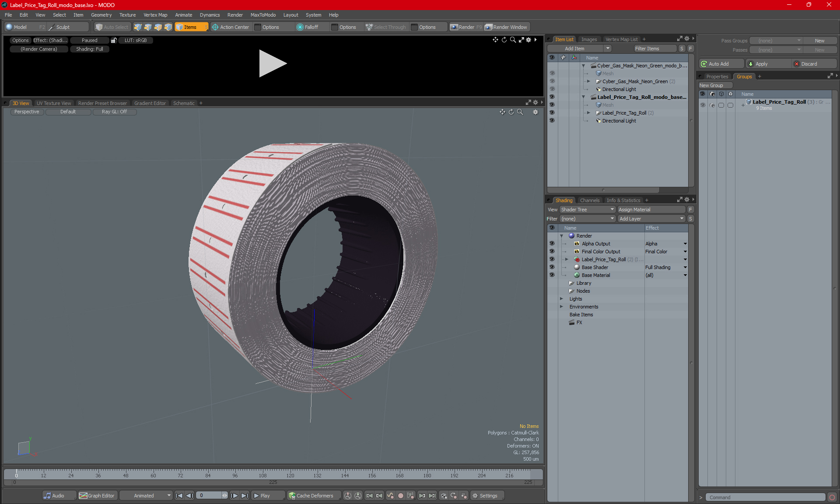Toggle eye for Label_Price_Tag_Roll_modo_base scene
The image size is (840, 504).
552,97
